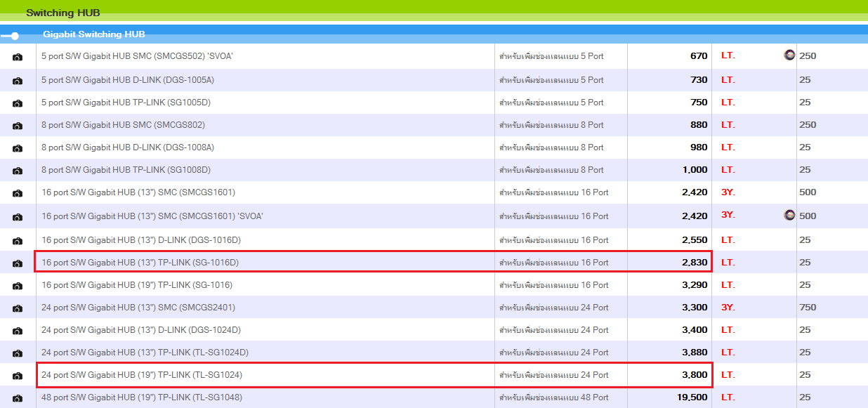Image resolution: width=868 pixels, height=408 pixels.
Task: Open 5 port D-LINK (DGS-1005A) product
Action: click(128, 80)
